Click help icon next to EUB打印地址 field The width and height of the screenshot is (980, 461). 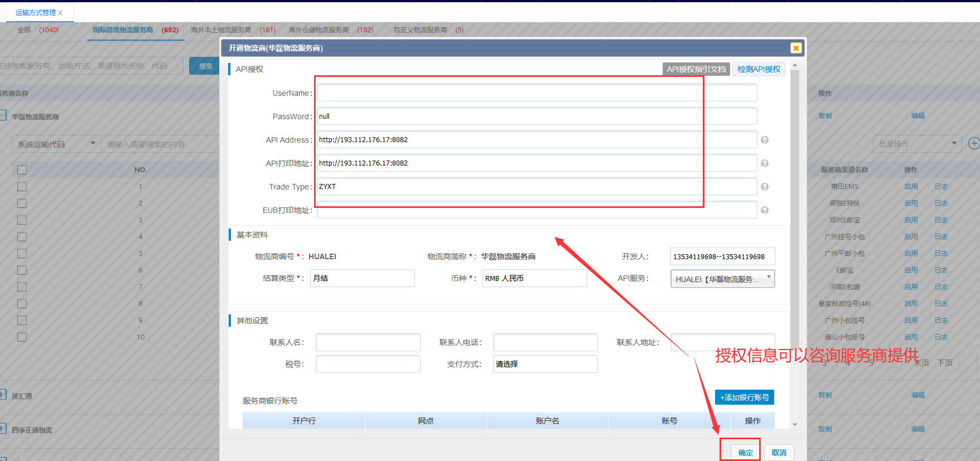765,210
